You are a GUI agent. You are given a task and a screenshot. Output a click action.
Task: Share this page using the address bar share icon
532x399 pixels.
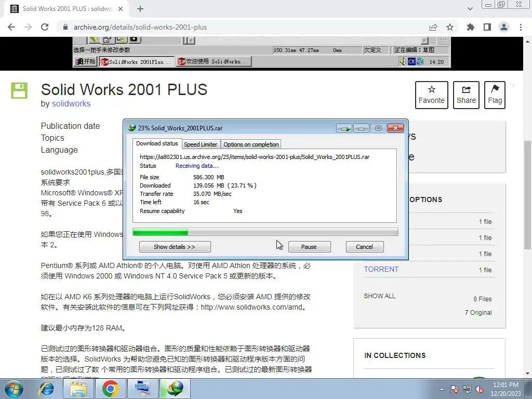433,27
